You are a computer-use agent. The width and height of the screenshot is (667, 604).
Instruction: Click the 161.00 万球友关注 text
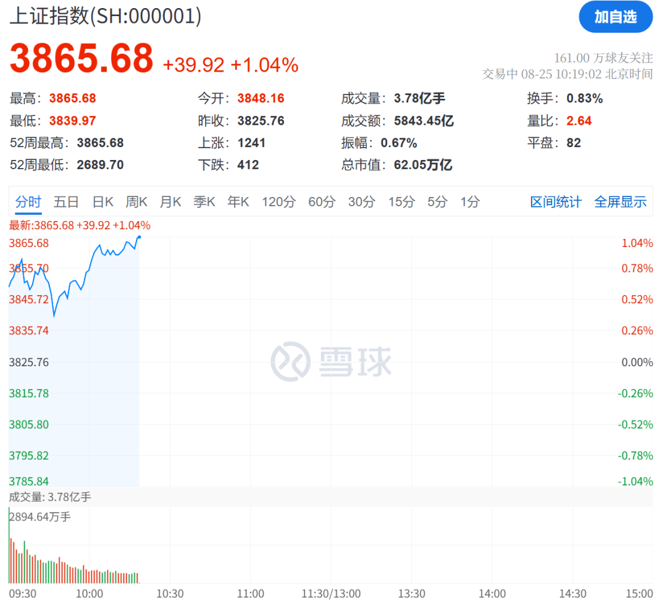click(603, 58)
